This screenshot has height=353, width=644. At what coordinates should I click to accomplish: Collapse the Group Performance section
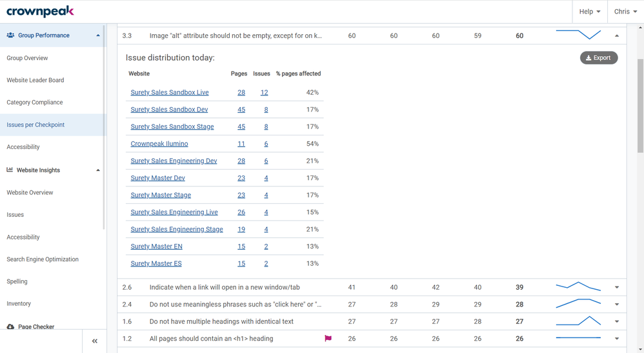pyautogui.click(x=97, y=35)
